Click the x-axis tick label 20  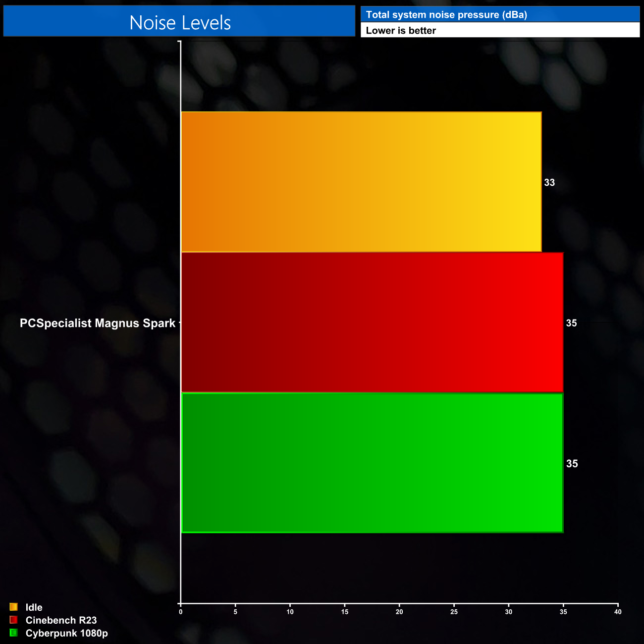[x=399, y=612]
